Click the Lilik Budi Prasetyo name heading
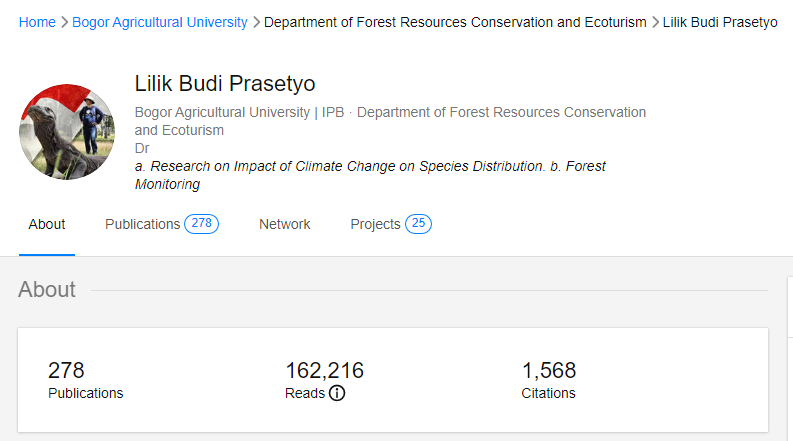 click(225, 84)
